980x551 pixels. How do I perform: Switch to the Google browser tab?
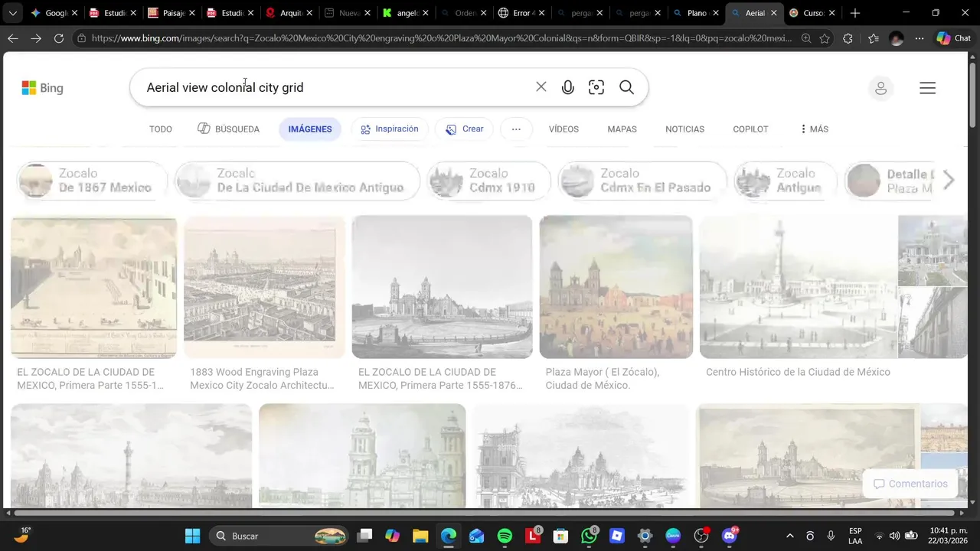coord(50,13)
